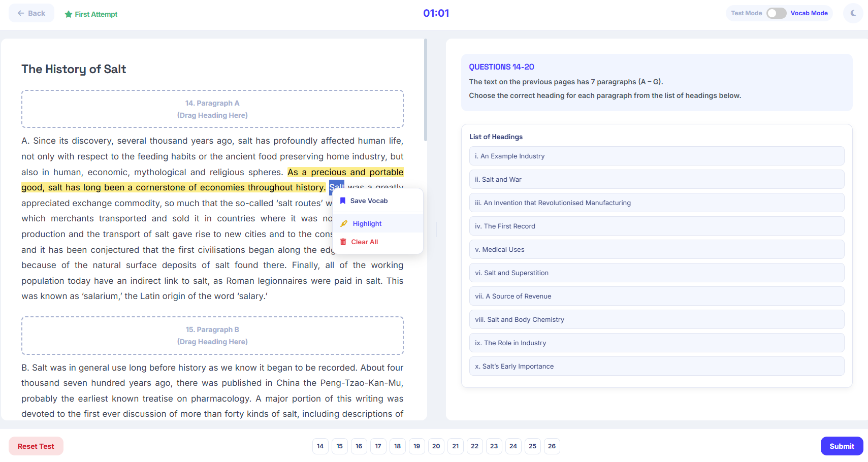Open question 26 from the bottom bar
This screenshot has height=462, width=868.
click(552, 446)
